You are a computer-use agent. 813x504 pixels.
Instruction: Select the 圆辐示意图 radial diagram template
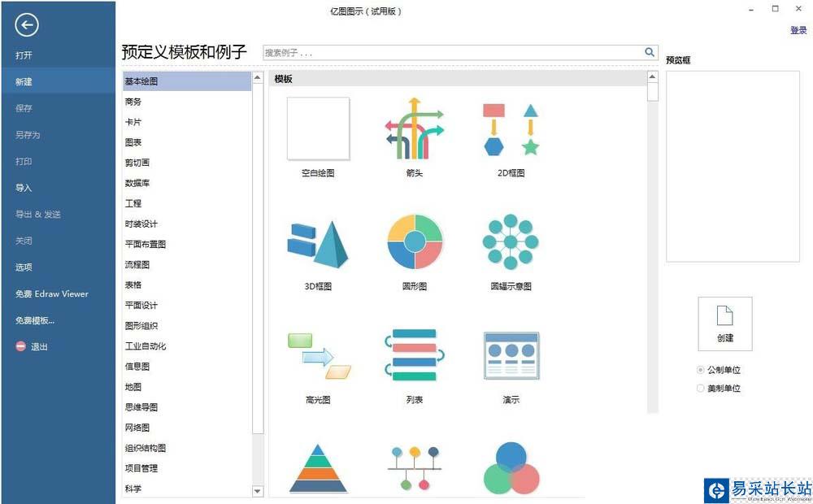tap(511, 241)
